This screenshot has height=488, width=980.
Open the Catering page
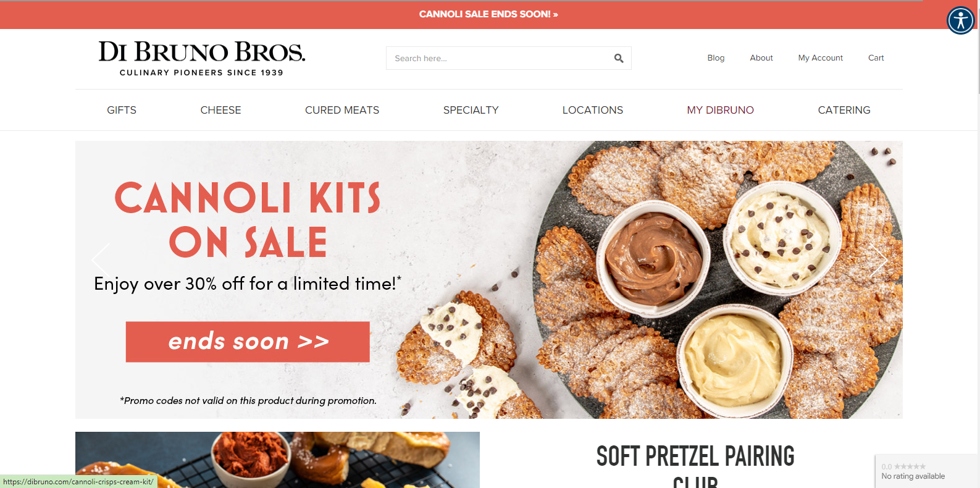pos(844,110)
